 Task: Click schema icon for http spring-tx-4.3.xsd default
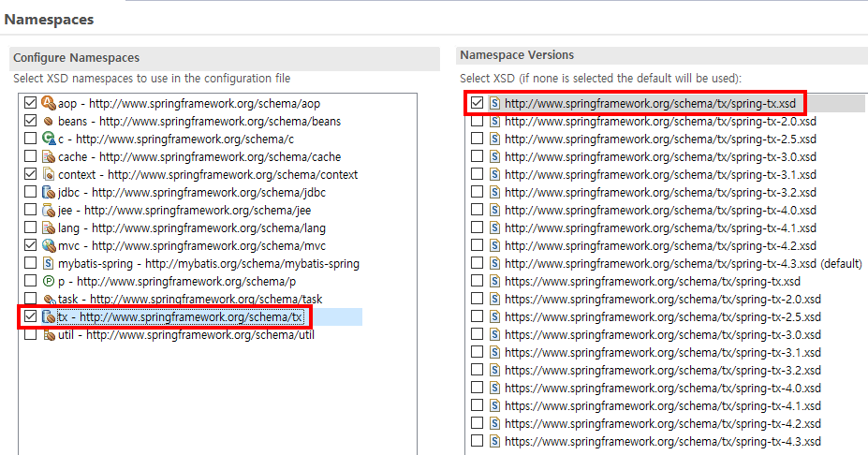click(x=495, y=263)
